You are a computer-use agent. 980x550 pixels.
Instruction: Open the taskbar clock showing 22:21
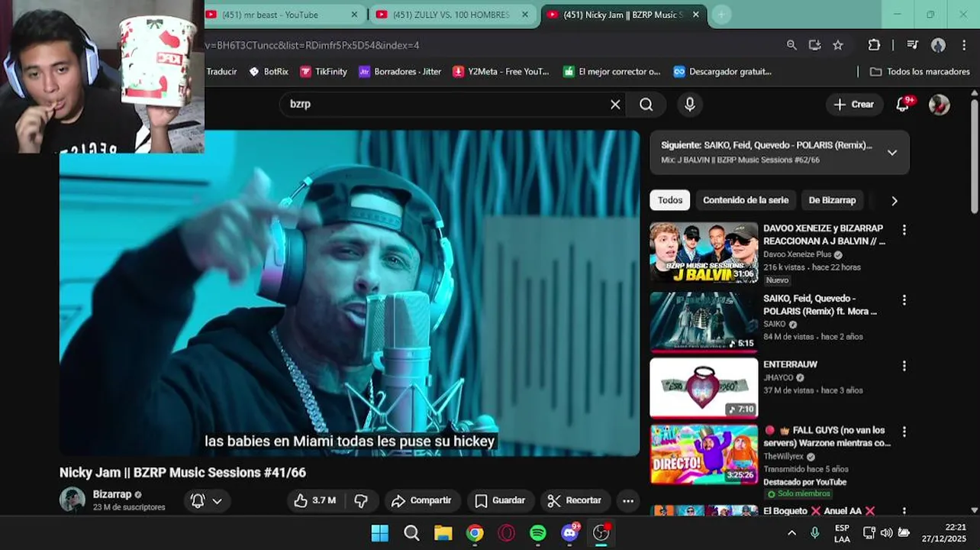tap(944, 532)
